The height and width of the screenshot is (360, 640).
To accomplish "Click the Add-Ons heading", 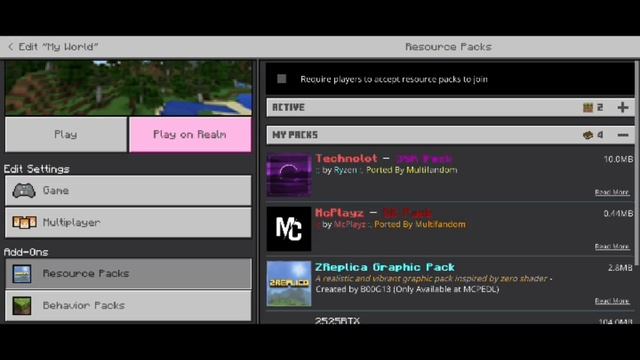I will [x=26, y=252].
